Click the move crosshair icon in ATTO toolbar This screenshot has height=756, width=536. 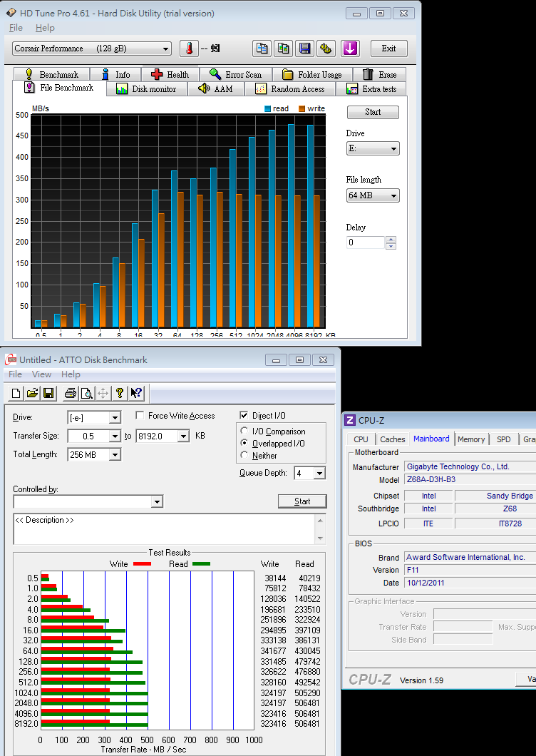(x=103, y=394)
